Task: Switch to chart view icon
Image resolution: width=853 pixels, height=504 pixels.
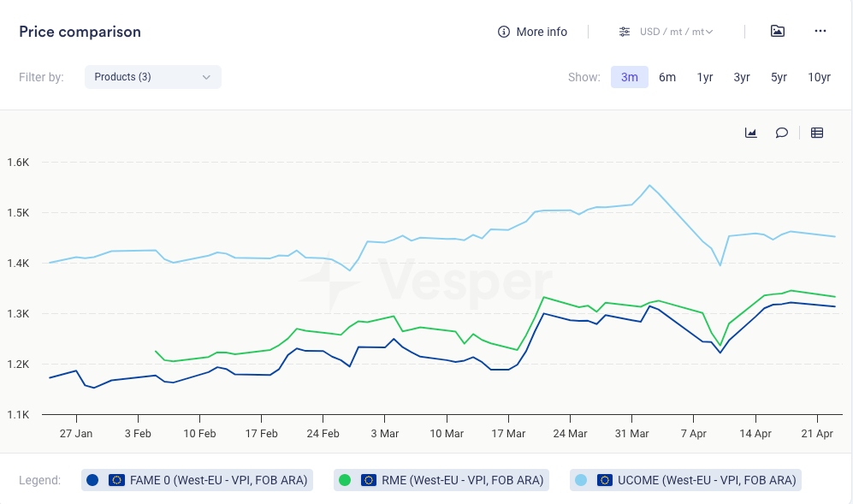Action: [x=751, y=133]
